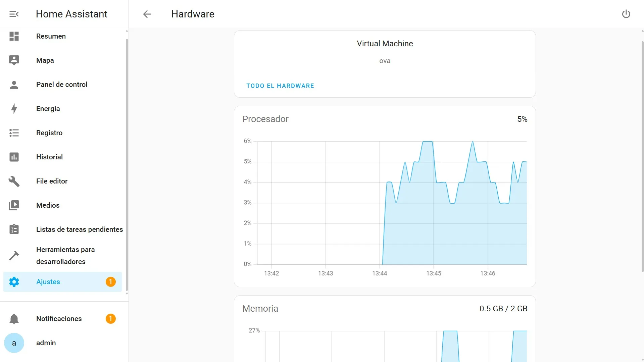Open the Mapa menu item

pyautogui.click(x=62, y=60)
